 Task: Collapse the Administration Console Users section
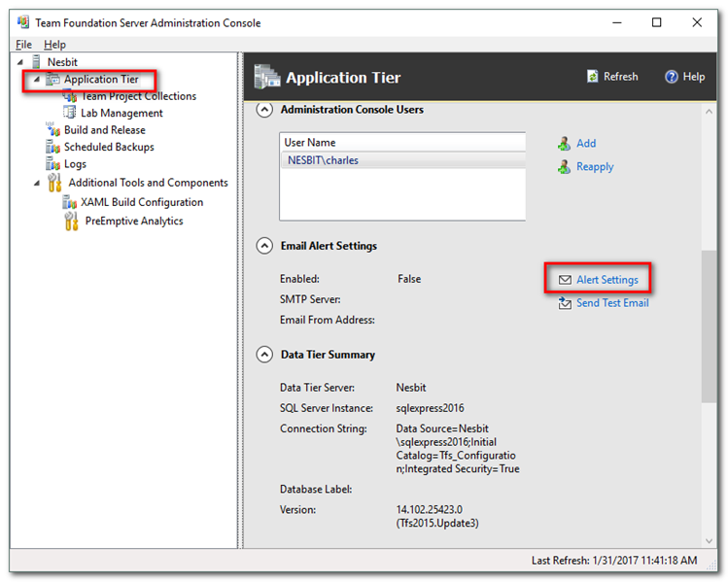pos(264,110)
